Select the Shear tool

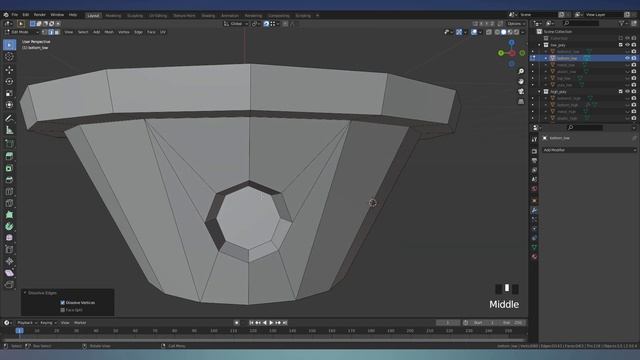click(x=9, y=273)
